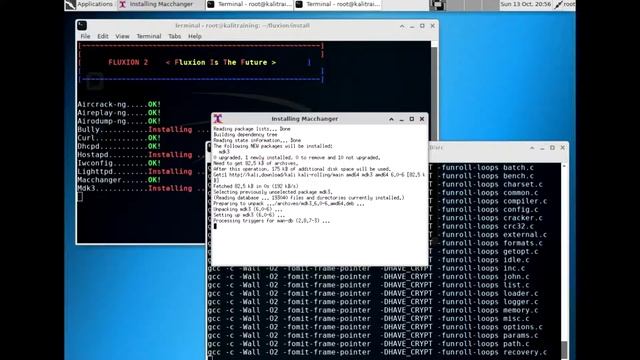640x360 pixels.
Task: Click the 'Macchanger......OK!' line
Action: click(x=119, y=180)
